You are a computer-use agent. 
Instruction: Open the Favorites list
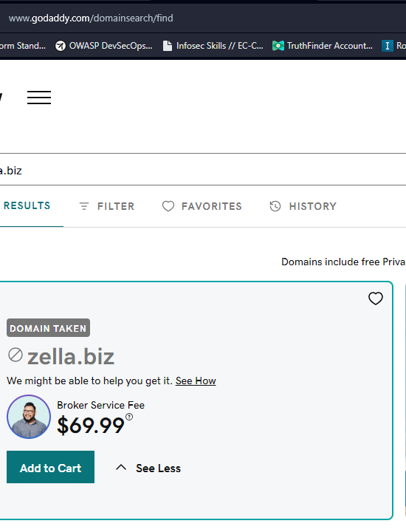(202, 206)
